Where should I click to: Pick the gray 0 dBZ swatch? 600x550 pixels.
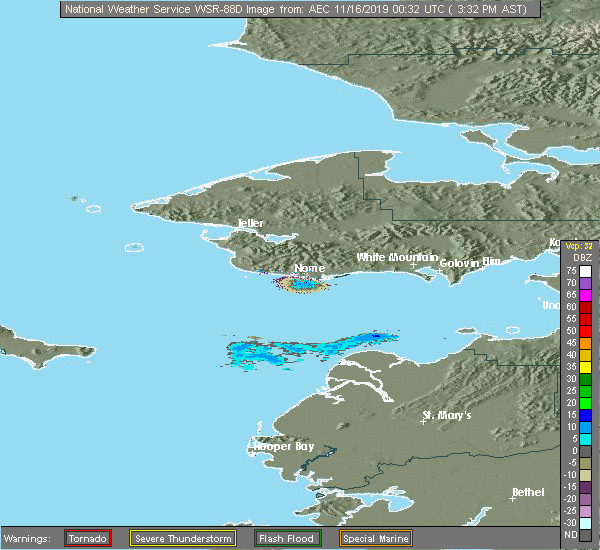click(x=585, y=451)
